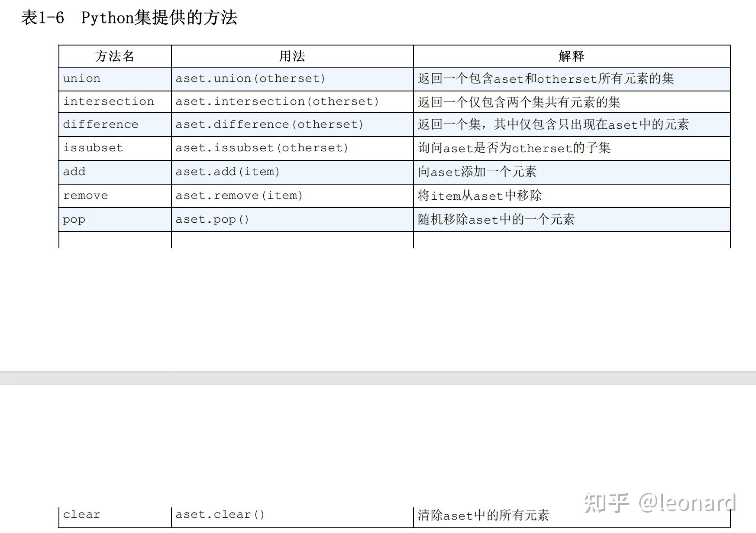Click the 方法名 column header
Viewport: 756px width, 533px height.
[114, 56]
